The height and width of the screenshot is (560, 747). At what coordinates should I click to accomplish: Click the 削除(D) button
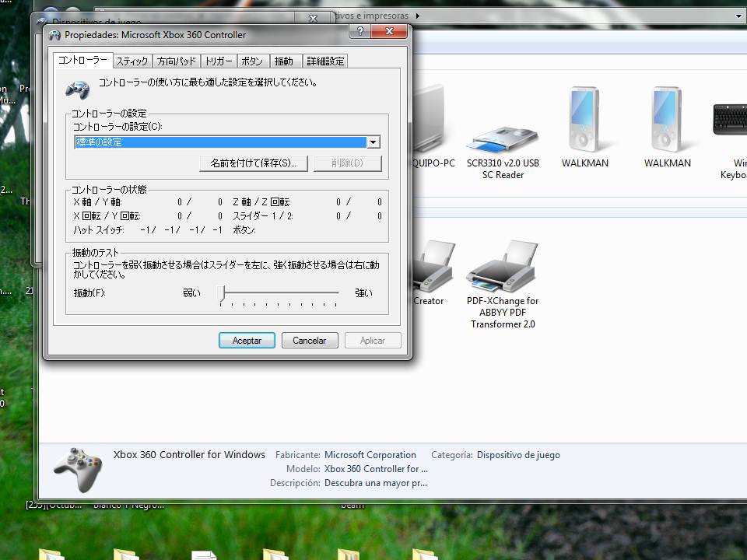[x=347, y=163]
